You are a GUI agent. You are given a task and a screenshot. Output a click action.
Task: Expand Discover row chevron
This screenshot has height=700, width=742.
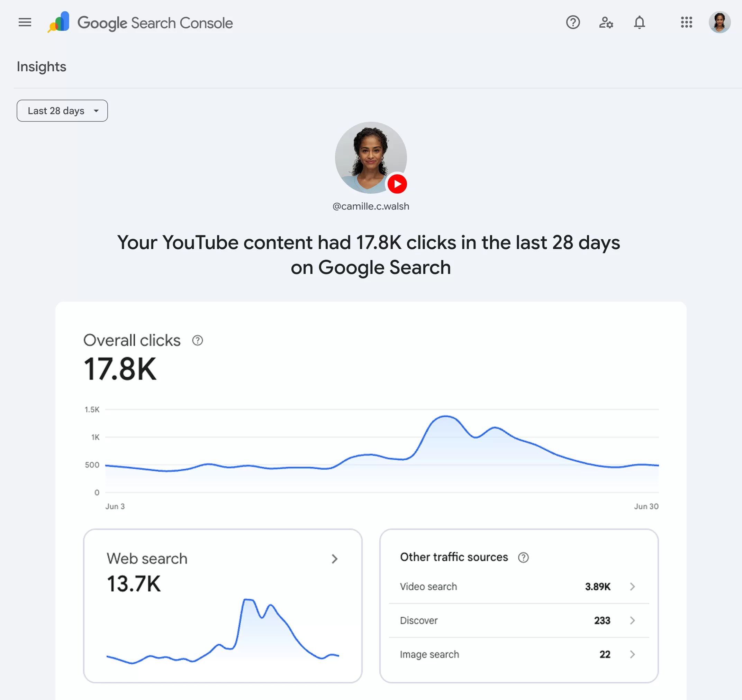pyautogui.click(x=632, y=620)
